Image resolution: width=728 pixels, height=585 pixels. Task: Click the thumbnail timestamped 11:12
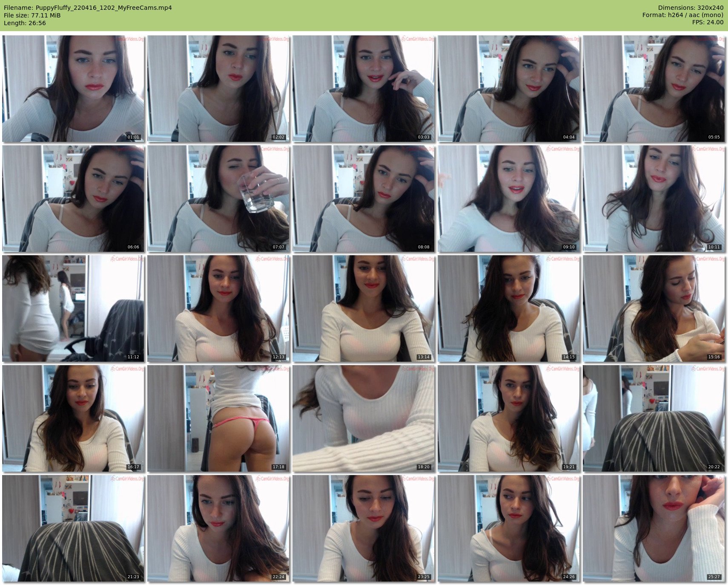coord(73,308)
